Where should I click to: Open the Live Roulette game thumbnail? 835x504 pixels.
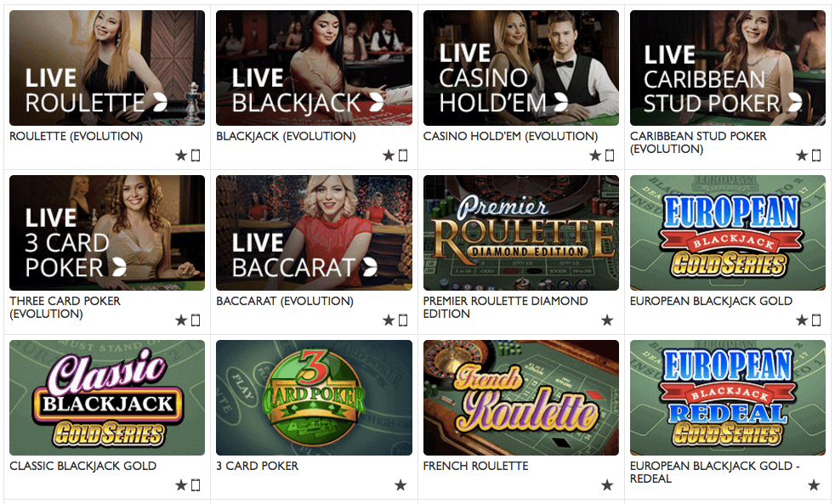pos(107,68)
